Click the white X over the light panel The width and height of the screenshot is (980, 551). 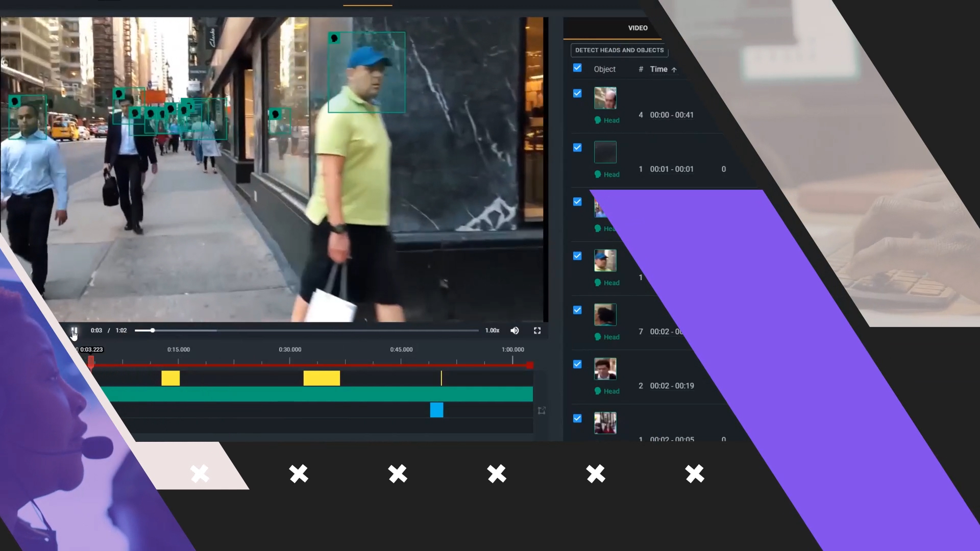pos(200,474)
